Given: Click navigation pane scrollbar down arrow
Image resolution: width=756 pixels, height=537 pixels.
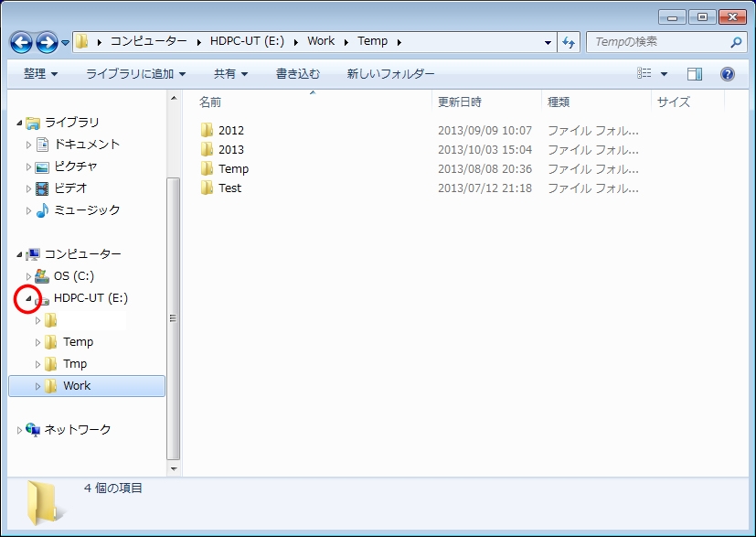Looking at the screenshot, I should (x=174, y=469).
